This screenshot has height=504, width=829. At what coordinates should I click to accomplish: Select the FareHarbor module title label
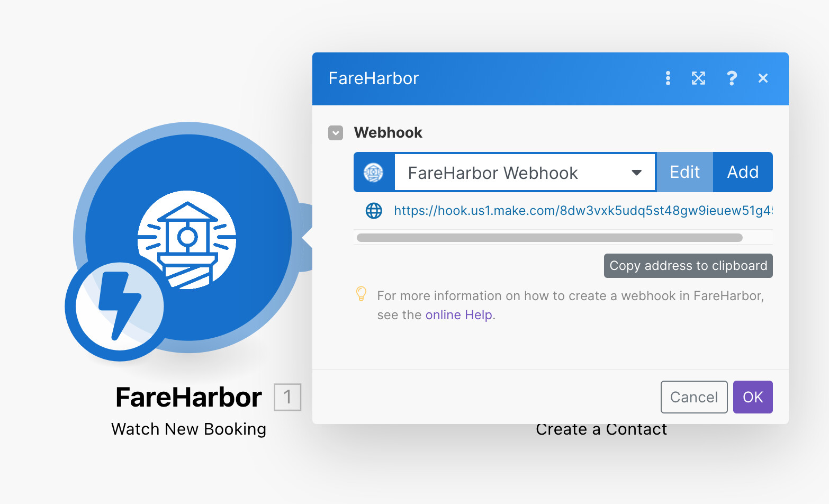coord(188,397)
